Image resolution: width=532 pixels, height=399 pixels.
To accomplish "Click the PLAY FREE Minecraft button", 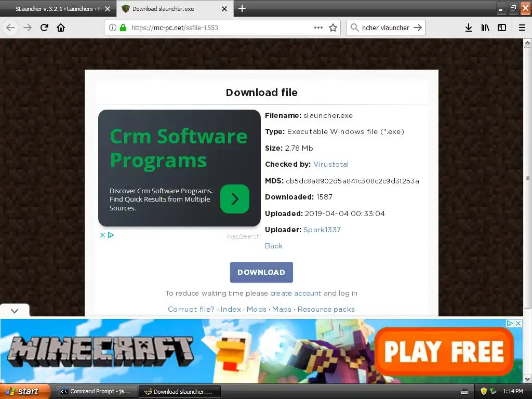I will [444, 352].
